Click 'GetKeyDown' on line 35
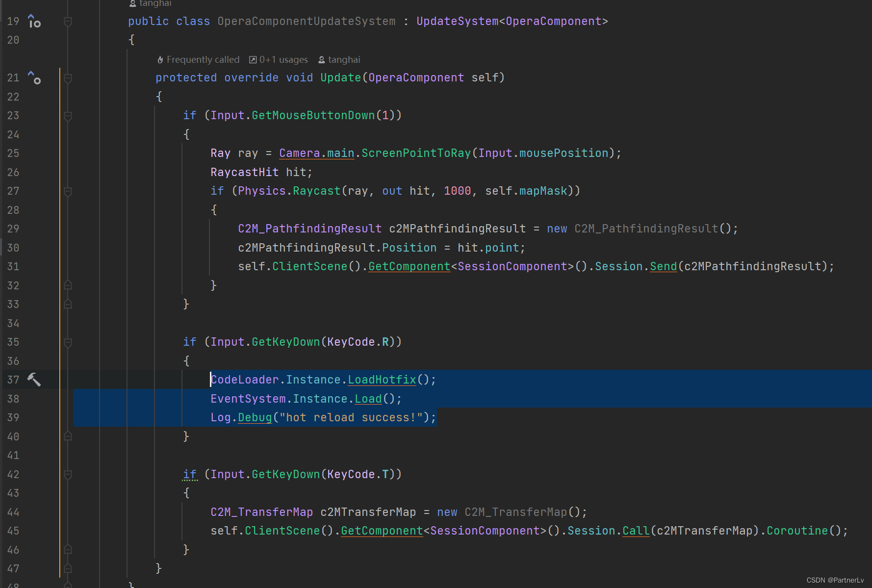The image size is (872, 588). click(286, 342)
